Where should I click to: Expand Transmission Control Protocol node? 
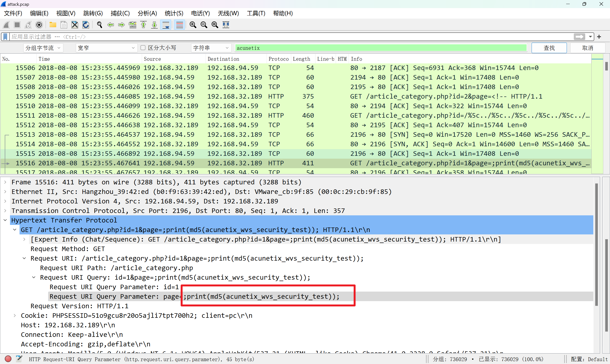(x=5, y=211)
